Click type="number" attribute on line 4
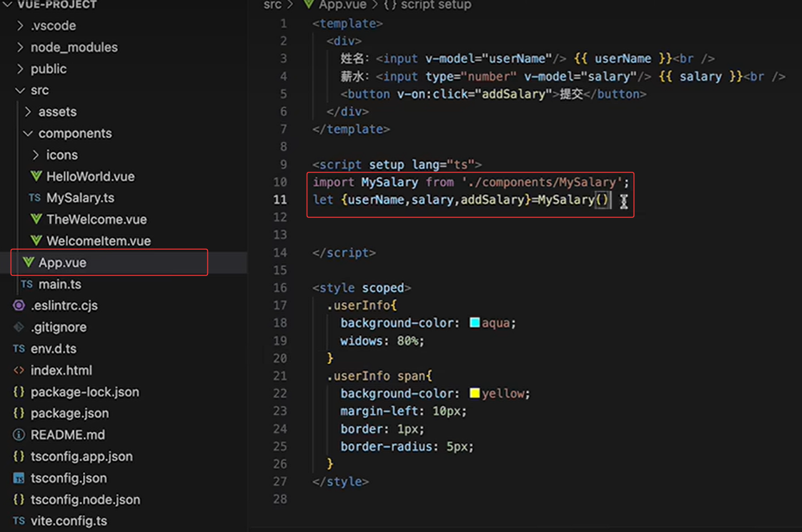This screenshot has width=802, height=532. 471,77
